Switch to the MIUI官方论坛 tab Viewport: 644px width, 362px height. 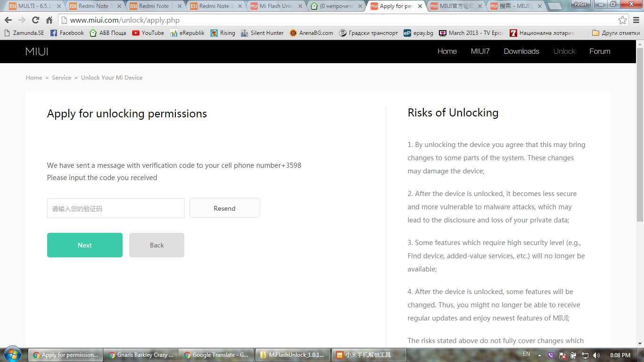point(457,6)
